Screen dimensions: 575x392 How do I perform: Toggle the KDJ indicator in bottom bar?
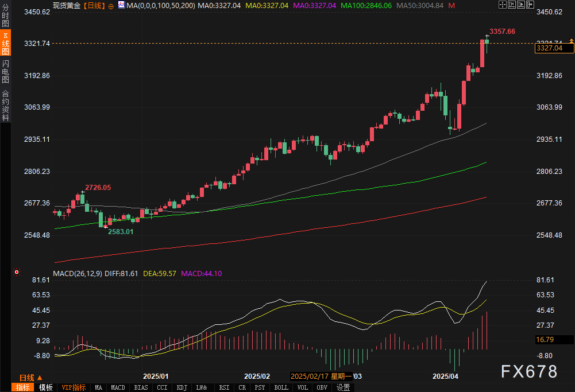tap(182, 387)
